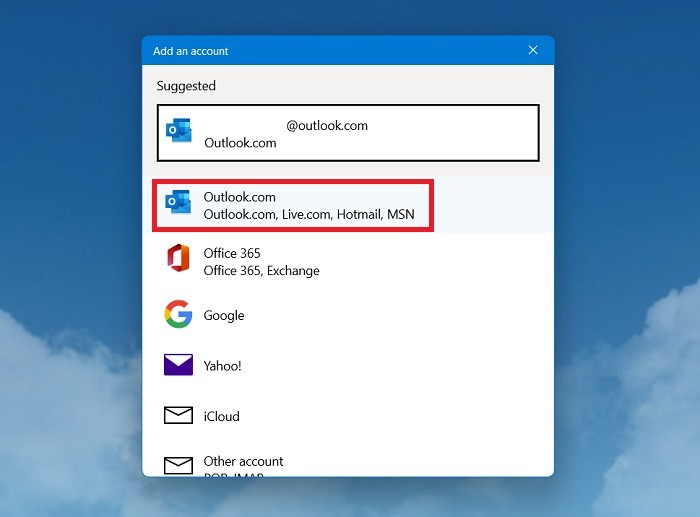Image resolution: width=700 pixels, height=517 pixels.
Task: Choose Office 365, Exchange account type
Action: point(348,262)
